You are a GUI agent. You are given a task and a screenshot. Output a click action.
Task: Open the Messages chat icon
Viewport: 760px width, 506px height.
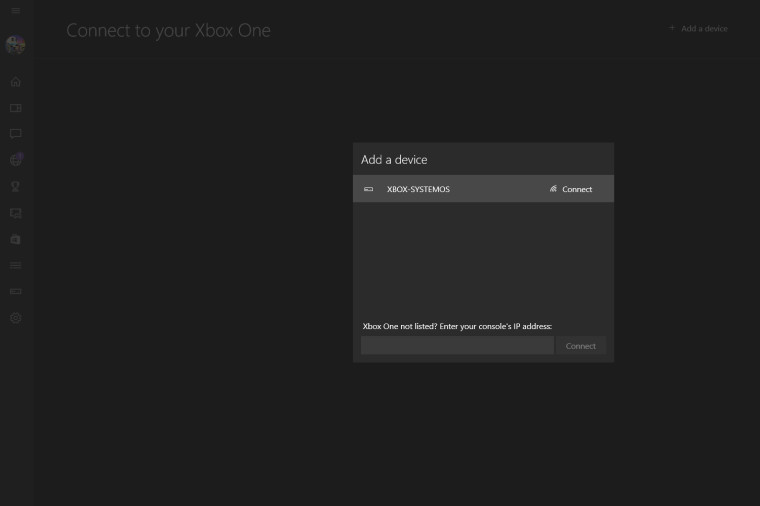16,134
